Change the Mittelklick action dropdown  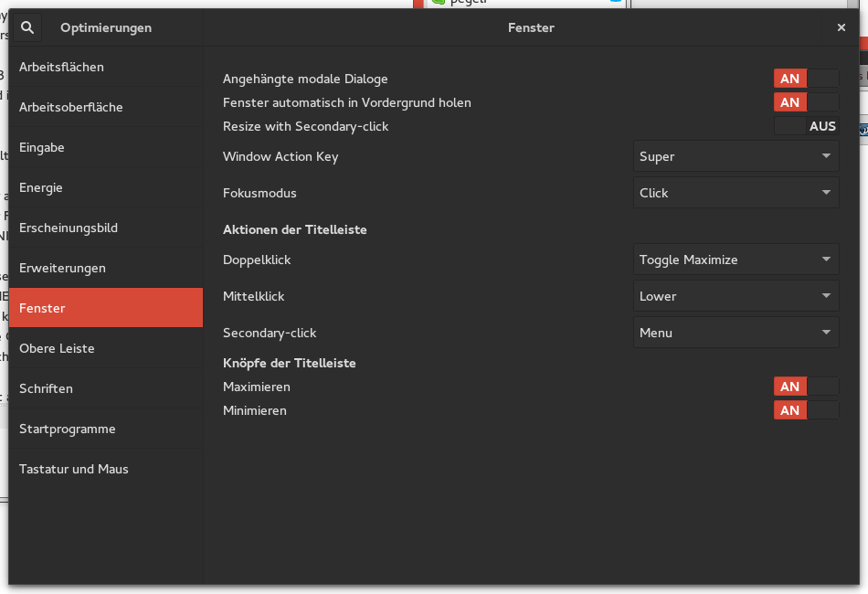[x=736, y=296]
